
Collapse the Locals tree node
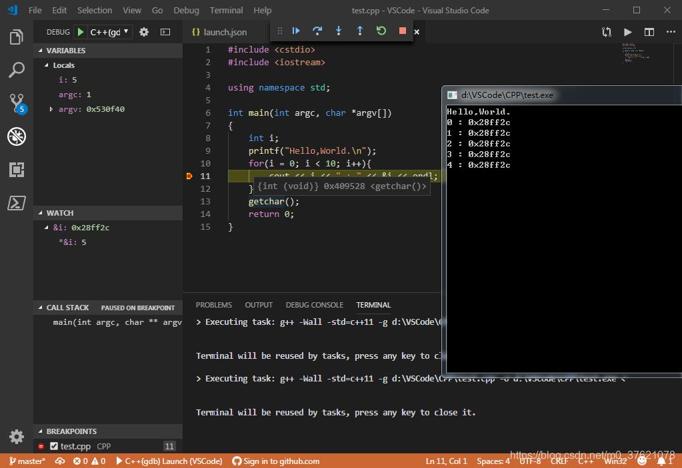[47, 65]
